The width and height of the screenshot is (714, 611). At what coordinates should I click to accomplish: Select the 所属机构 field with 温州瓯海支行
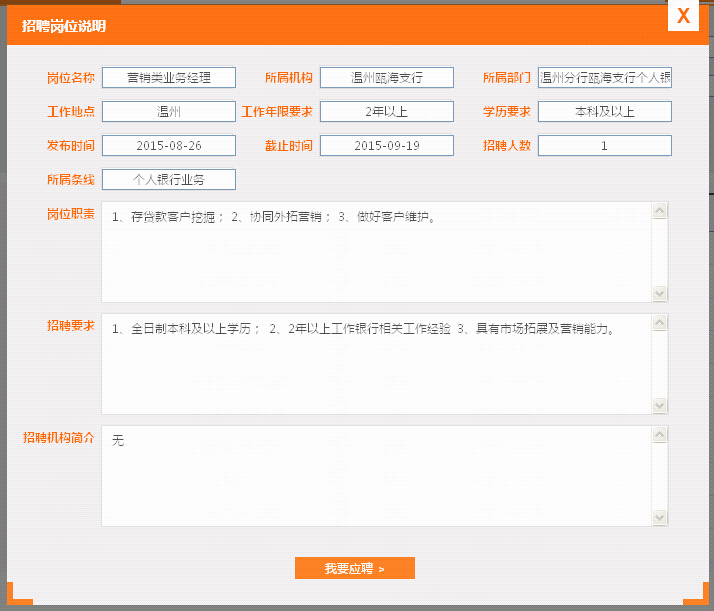coord(386,78)
